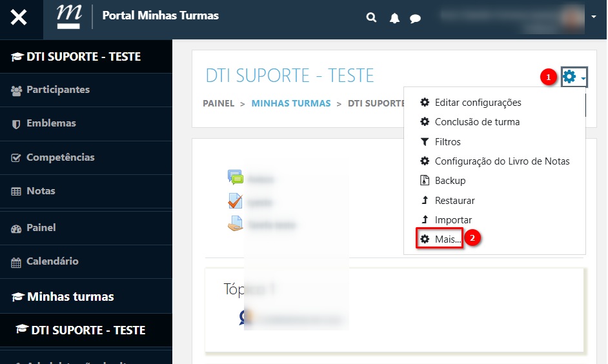Choose Configuração do Livro de Notas
This screenshot has height=364, width=608.
point(494,161)
